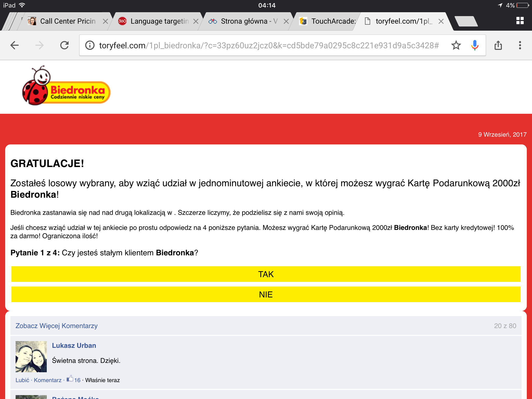The width and height of the screenshot is (532, 399).
Task: Tap the like thumbs-up icon
Action: point(70,379)
